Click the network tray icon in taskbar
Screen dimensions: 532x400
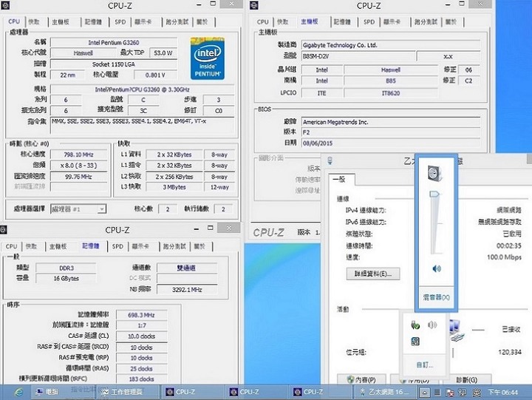(x=462, y=393)
